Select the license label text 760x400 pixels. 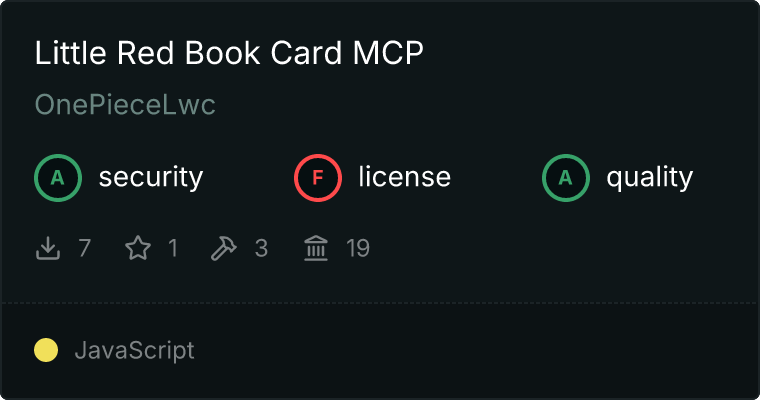405,176
